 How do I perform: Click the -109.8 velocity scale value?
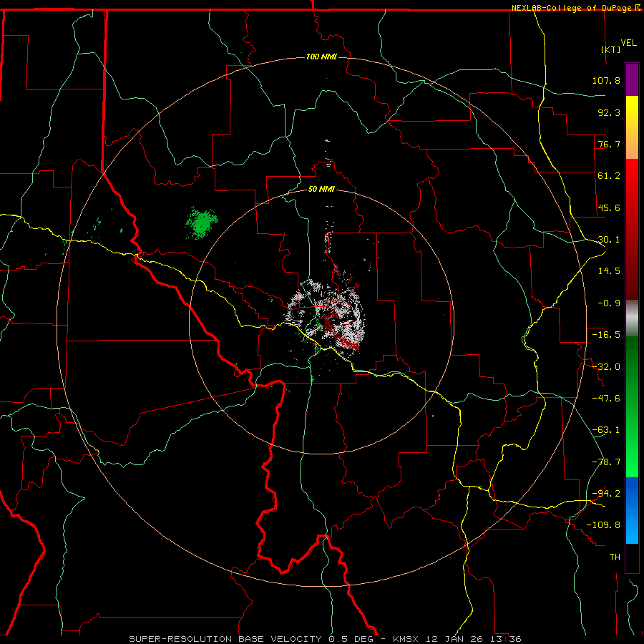(x=603, y=525)
